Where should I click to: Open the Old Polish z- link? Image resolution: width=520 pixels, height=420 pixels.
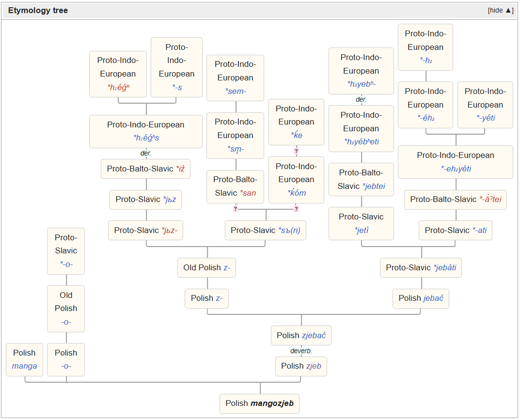[x=227, y=267]
